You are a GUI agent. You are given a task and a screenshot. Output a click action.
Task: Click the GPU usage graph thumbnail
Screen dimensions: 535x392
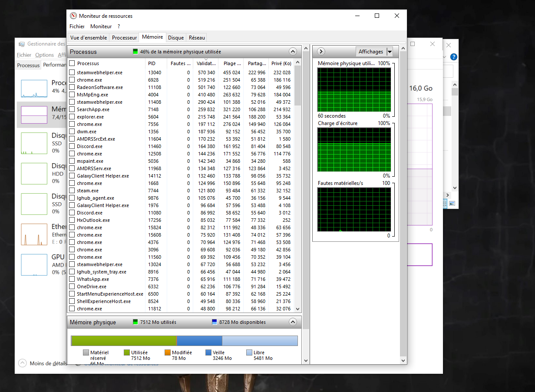coord(34,265)
